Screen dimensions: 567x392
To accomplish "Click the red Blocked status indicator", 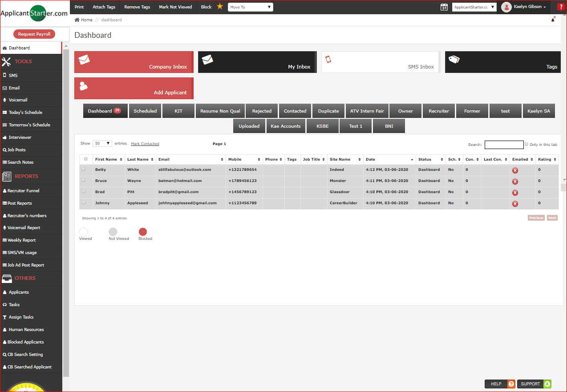I will 143,232.
